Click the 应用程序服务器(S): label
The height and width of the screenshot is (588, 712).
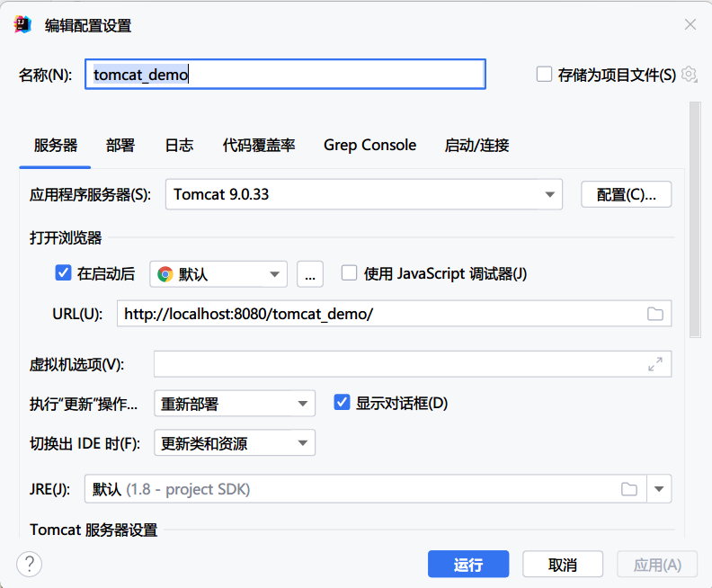coord(91,195)
